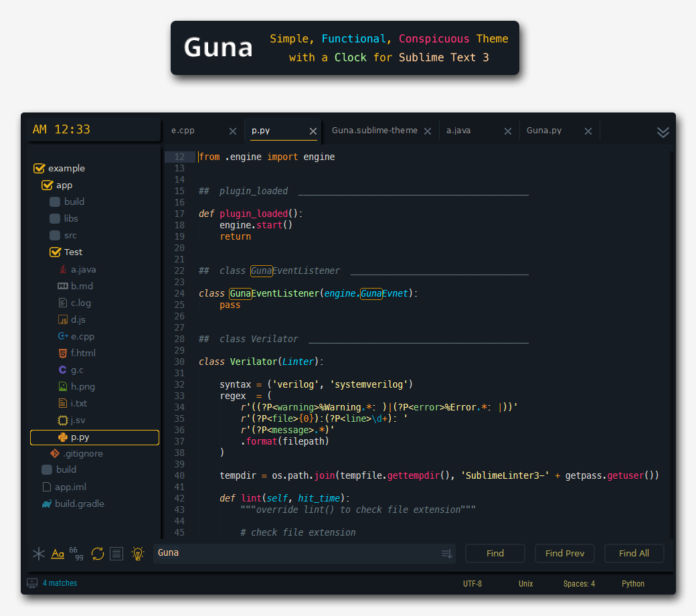
Task: Click the markdown icon beside b.md
Action: click(x=63, y=286)
